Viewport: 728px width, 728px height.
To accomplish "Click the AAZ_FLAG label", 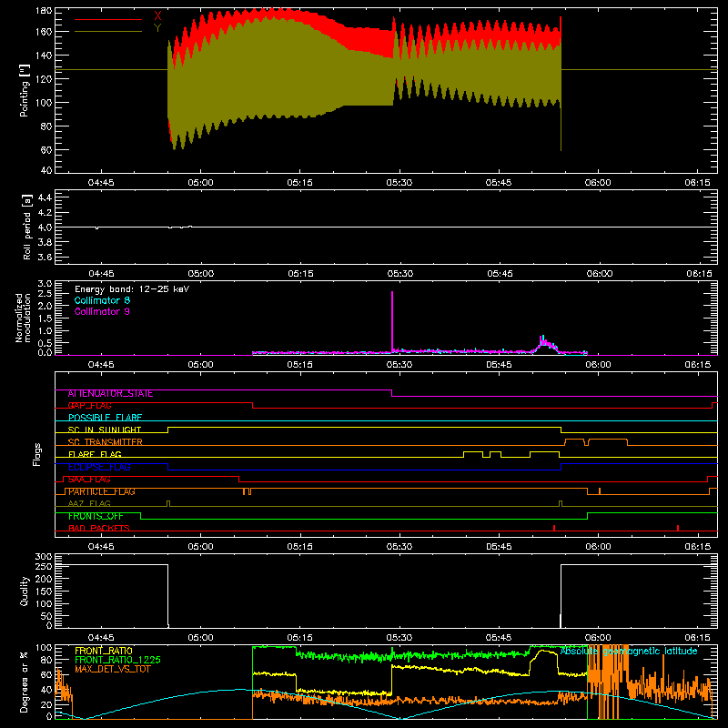I will coord(89,503).
